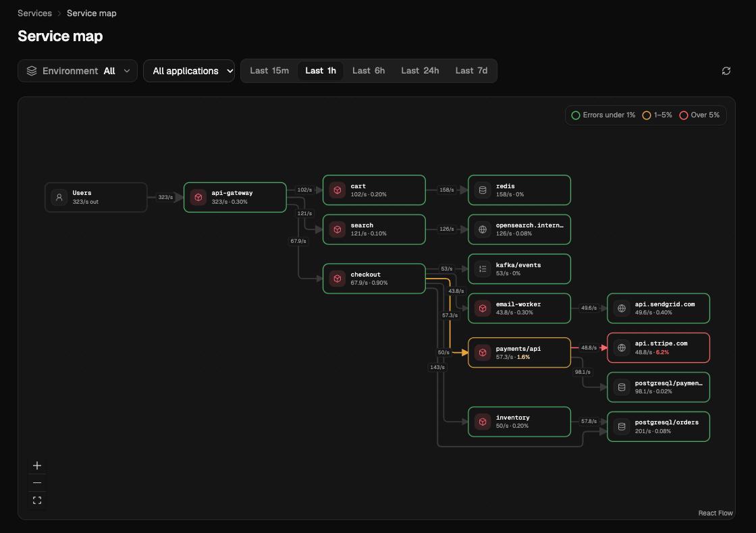The height and width of the screenshot is (533, 756).
Task: Select the email-worker node name
Action: pos(518,304)
